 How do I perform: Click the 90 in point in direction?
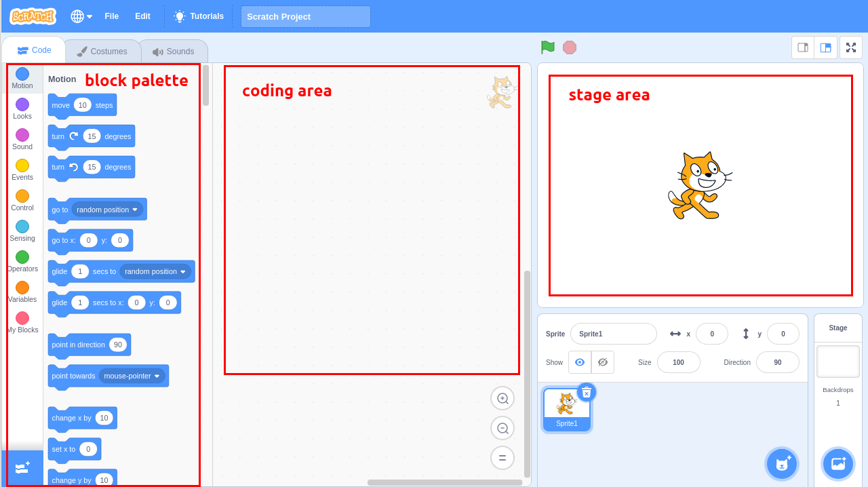[118, 345]
